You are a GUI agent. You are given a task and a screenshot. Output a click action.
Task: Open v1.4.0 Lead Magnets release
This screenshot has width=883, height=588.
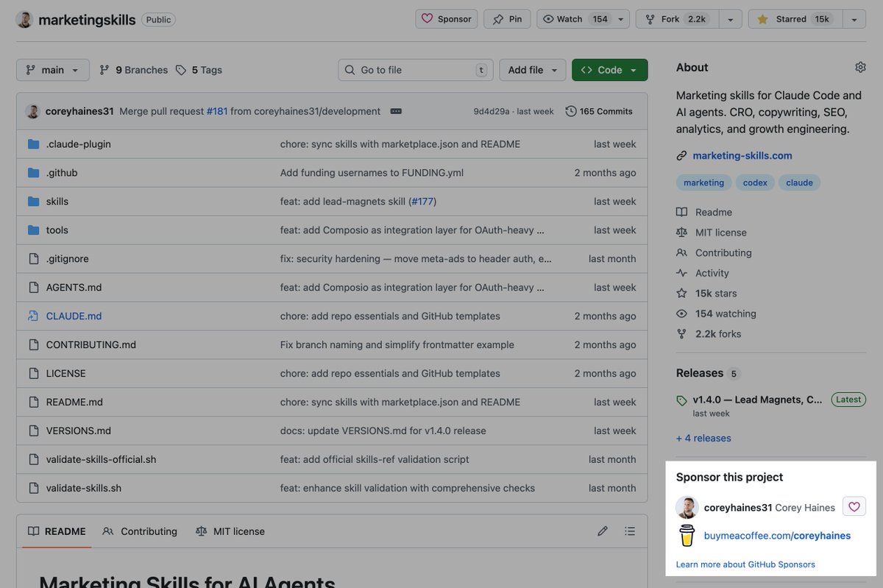pos(758,400)
